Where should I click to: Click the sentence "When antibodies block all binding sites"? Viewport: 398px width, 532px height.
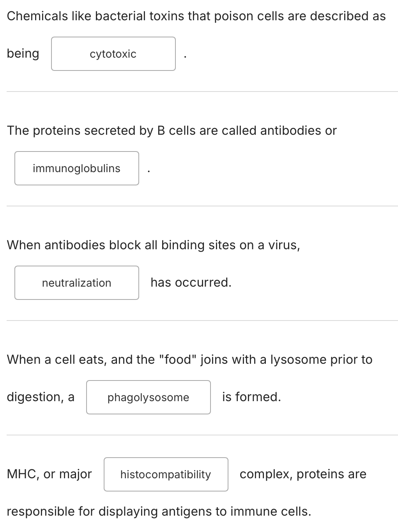click(154, 245)
